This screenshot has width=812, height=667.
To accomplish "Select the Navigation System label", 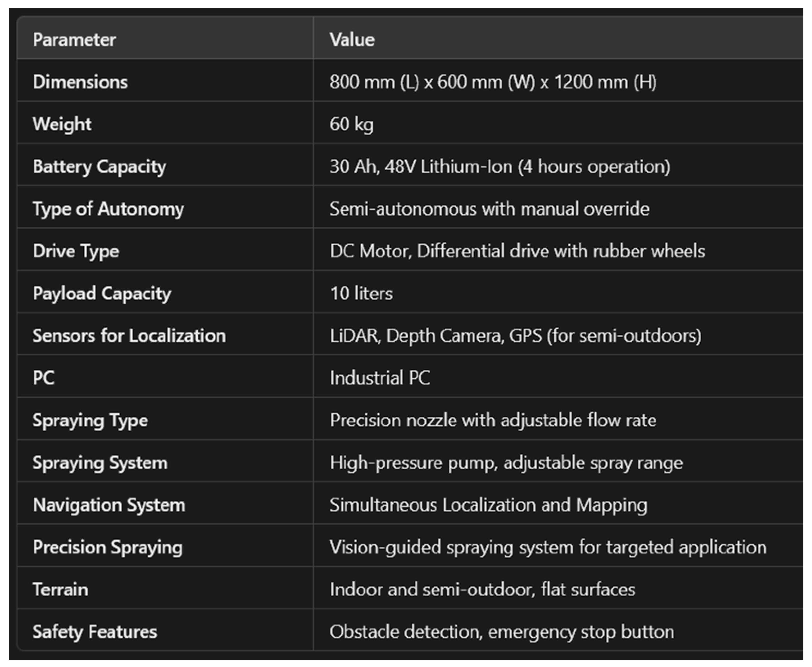I will 109,505.
